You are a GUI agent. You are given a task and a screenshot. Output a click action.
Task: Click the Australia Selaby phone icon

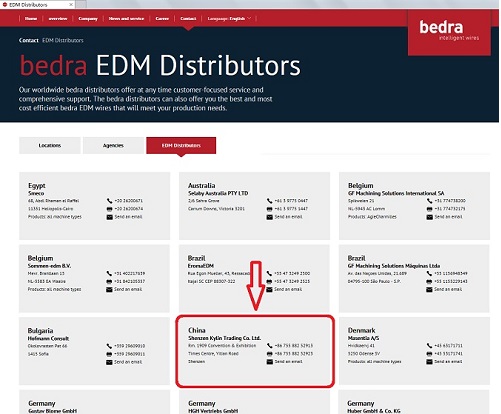click(x=269, y=201)
